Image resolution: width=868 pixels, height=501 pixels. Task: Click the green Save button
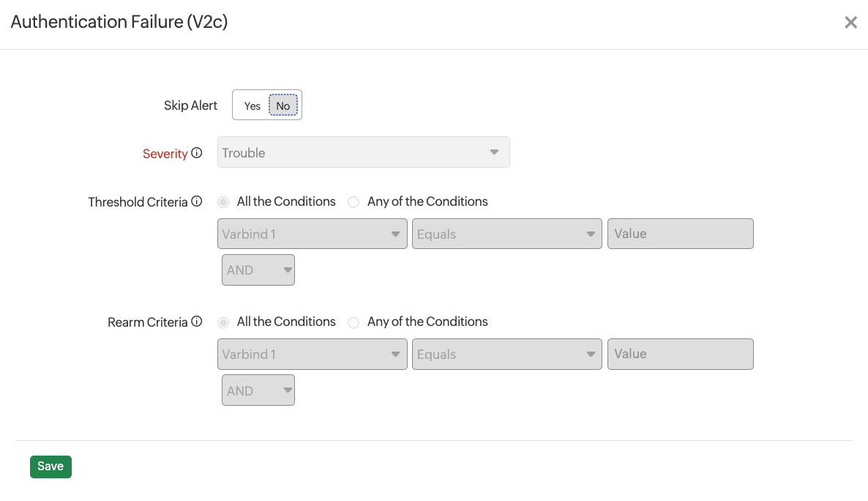tap(50, 467)
